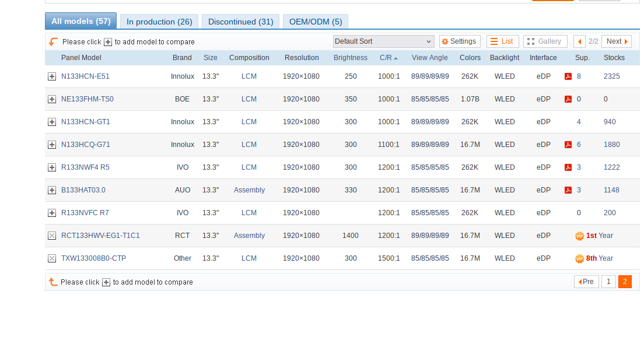Image resolution: width=644 pixels, height=354 pixels.
Task: Click VIP badge in TXW133008B0-CTP row
Action: [579, 258]
